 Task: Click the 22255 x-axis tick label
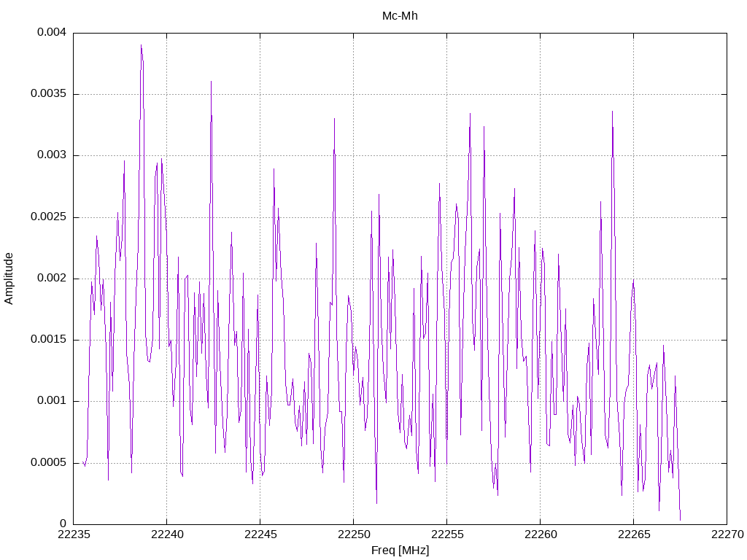(x=447, y=534)
